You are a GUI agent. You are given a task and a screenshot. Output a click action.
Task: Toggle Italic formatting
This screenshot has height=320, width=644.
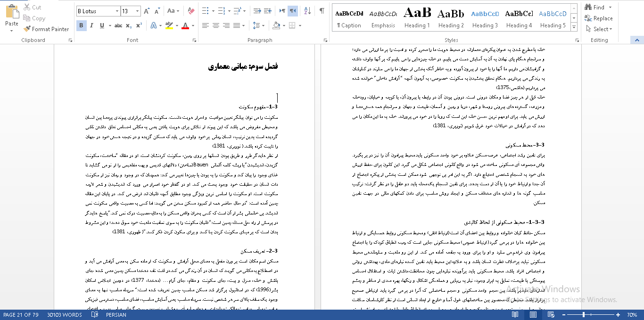(91, 25)
